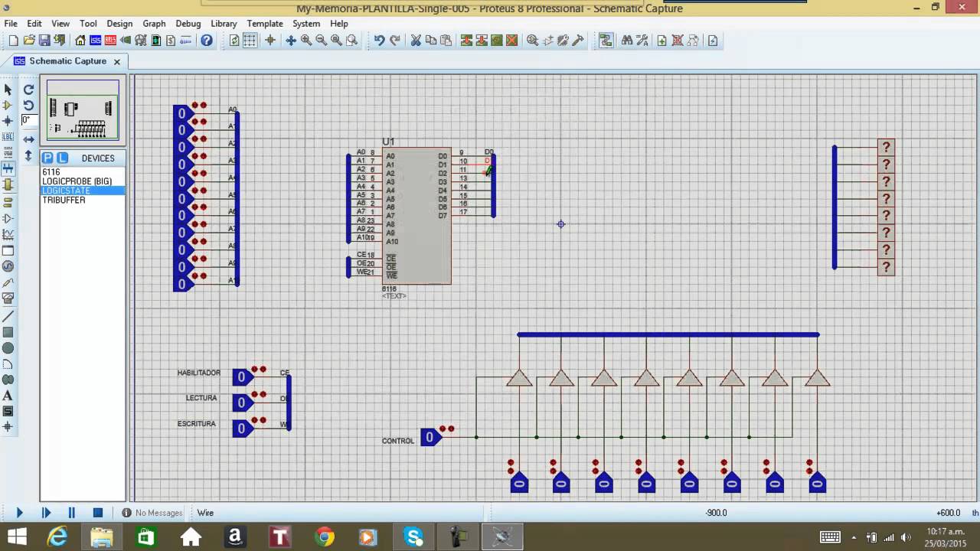Screen dimensions: 980x551
Task: Toggle the HABILITADOR logic state
Action: (242, 377)
